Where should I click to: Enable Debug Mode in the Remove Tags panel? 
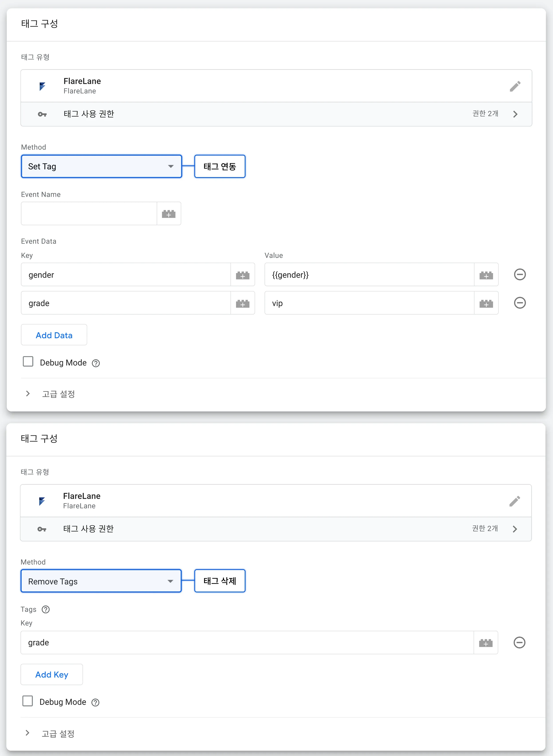point(28,701)
